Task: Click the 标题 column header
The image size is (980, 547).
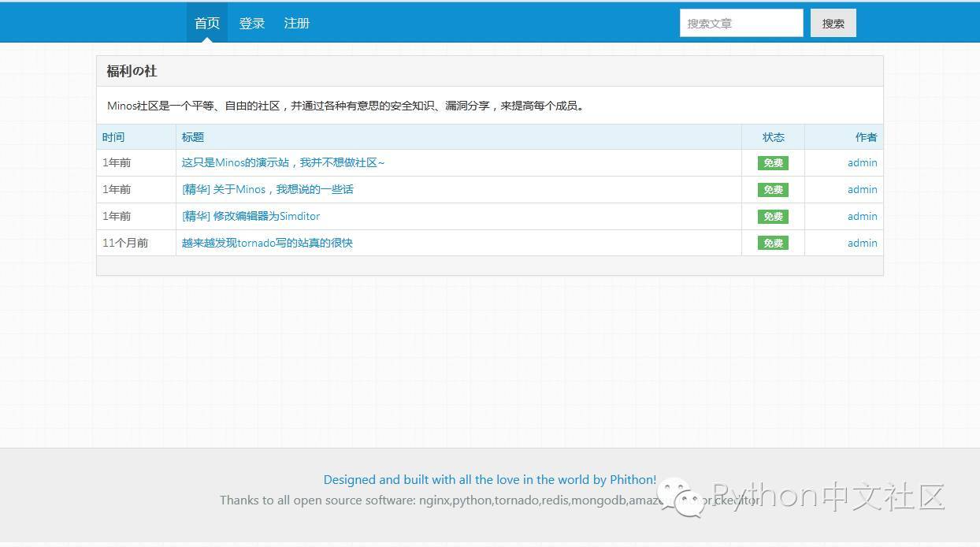Action: (193, 137)
